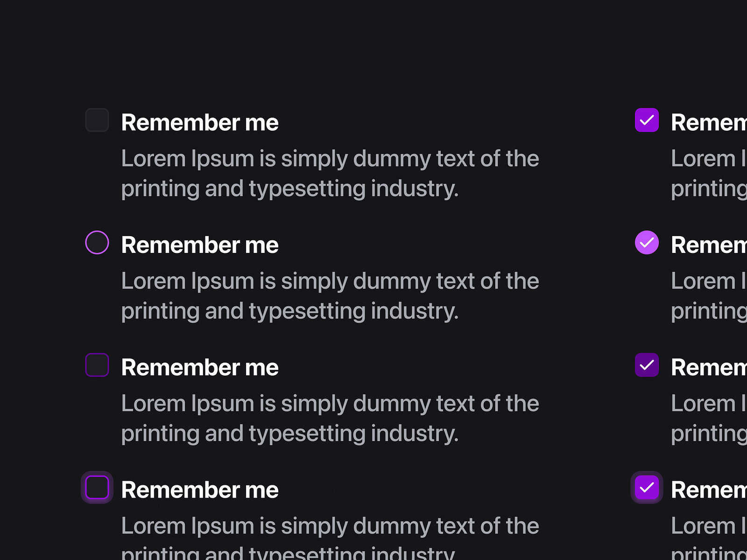This screenshot has height=560, width=747.
Task: Check the first unchecked Remember me checkbox
Action: pos(97,120)
